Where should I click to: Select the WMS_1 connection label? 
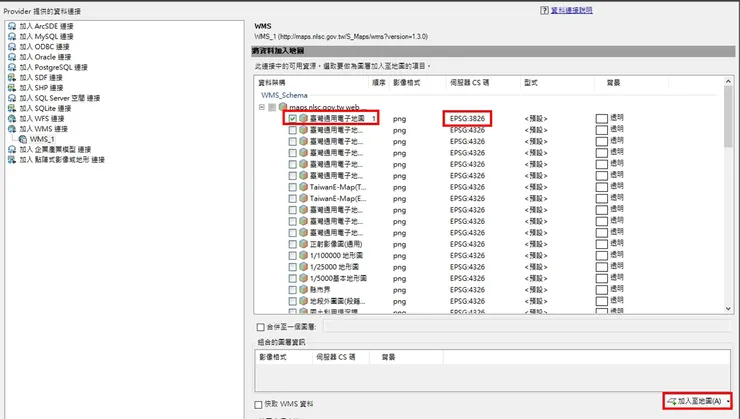(42, 139)
